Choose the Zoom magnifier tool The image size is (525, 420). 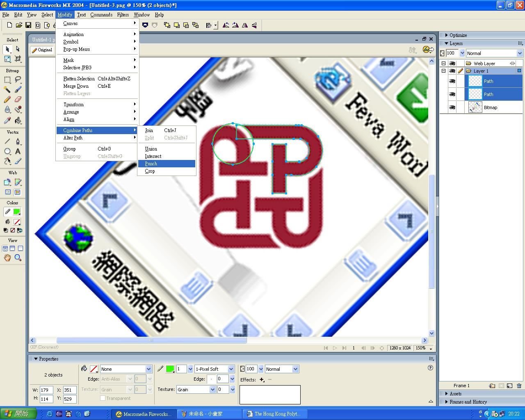(x=18, y=258)
